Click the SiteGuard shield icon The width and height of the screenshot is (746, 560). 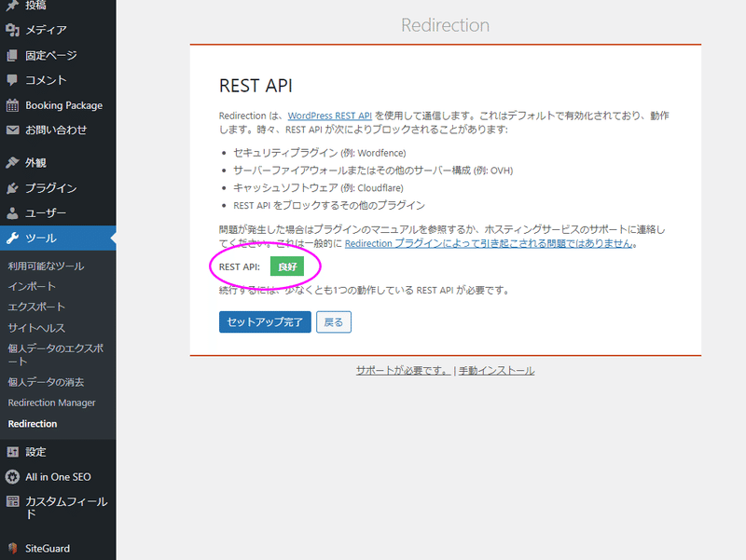[12, 548]
